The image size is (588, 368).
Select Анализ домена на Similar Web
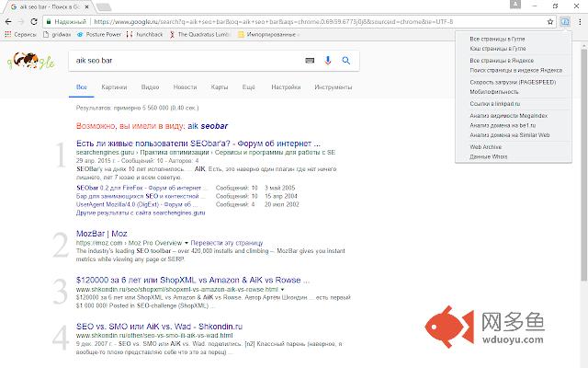[510, 135]
